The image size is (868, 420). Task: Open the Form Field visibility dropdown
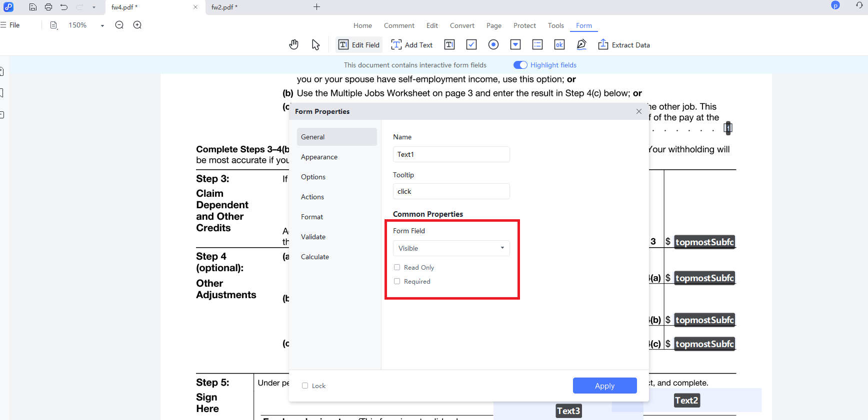[x=451, y=248]
